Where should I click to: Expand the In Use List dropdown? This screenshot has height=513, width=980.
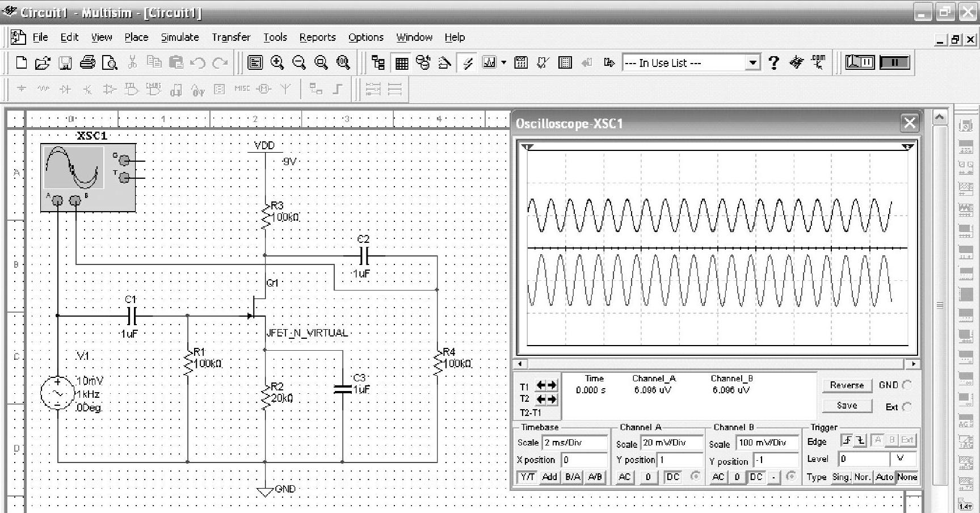click(753, 62)
